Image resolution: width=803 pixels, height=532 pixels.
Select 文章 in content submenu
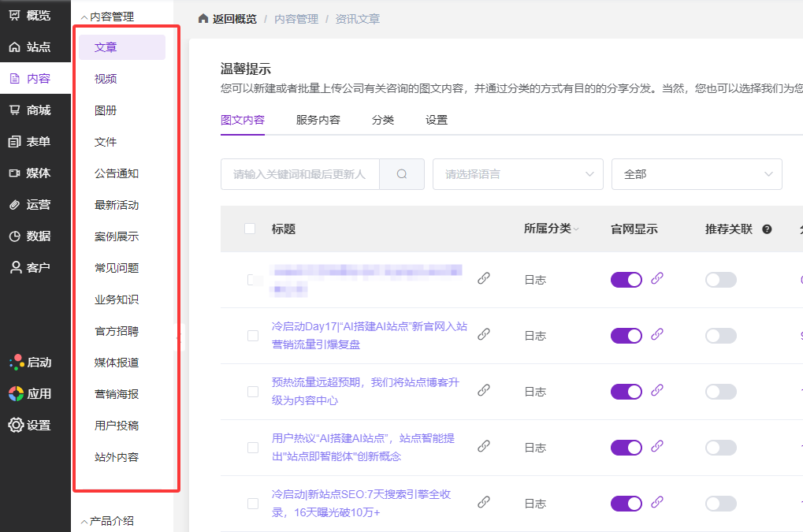[x=122, y=47]
